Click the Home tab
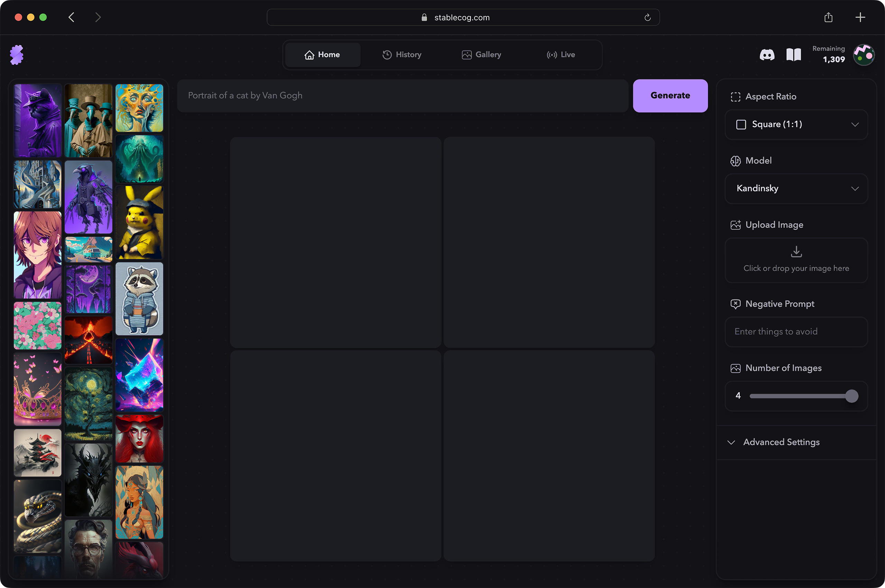Viewport: 885px width, 588px height. coord(322,55)
